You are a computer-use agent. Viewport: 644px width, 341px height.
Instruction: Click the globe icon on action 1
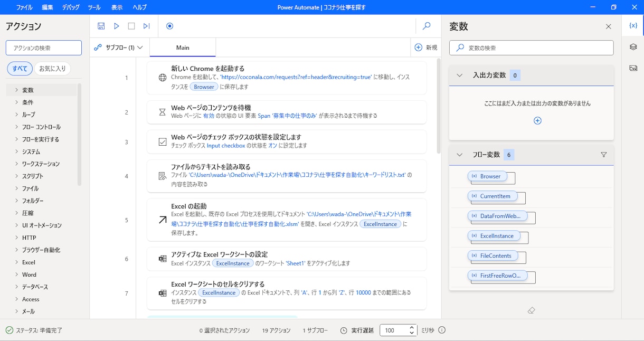click(163, 78)
